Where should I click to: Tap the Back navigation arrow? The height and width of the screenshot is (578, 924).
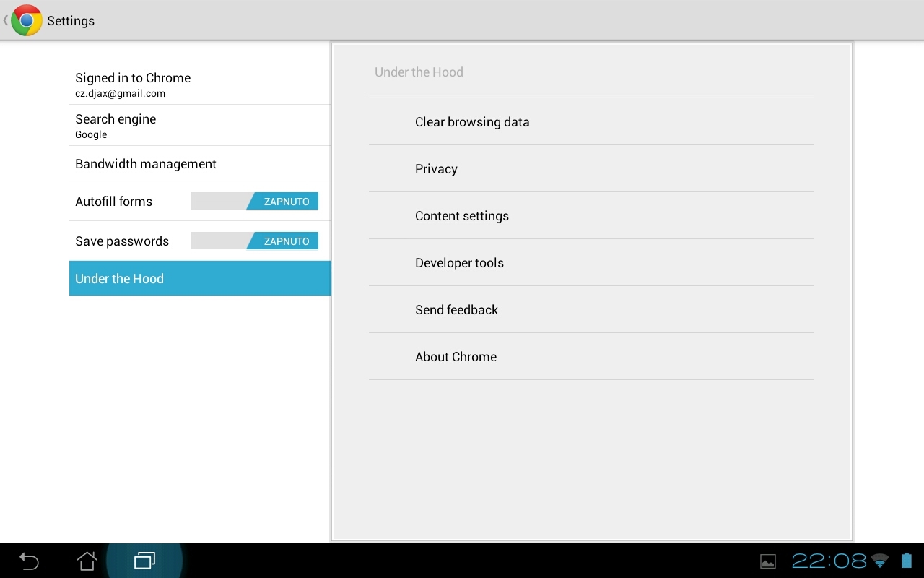tap(28, 561)
